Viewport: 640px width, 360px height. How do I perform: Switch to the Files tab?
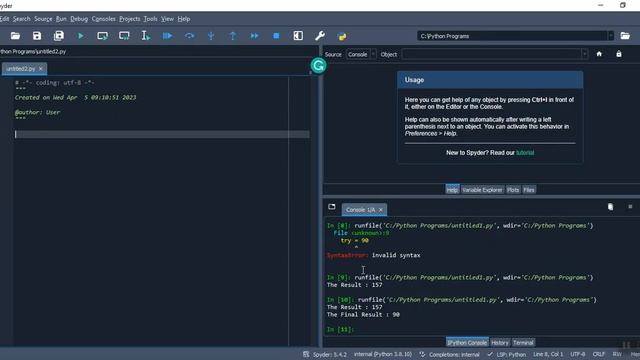(529, 190)
